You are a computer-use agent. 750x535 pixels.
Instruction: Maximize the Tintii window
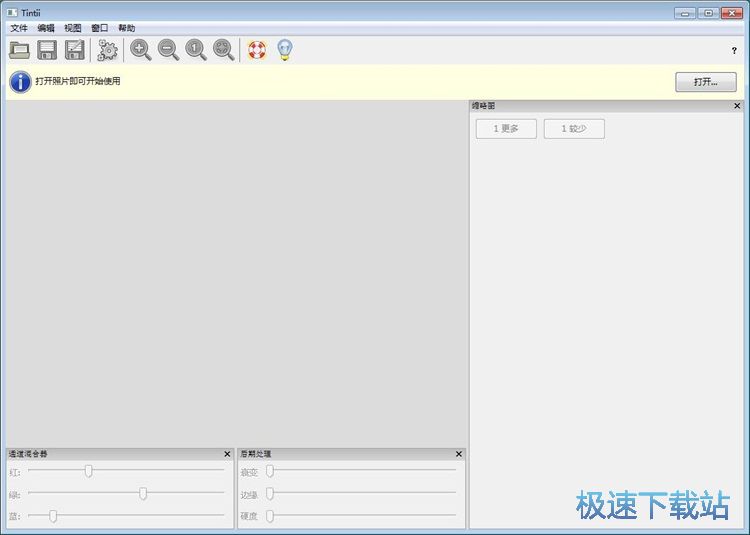point(708,13)
